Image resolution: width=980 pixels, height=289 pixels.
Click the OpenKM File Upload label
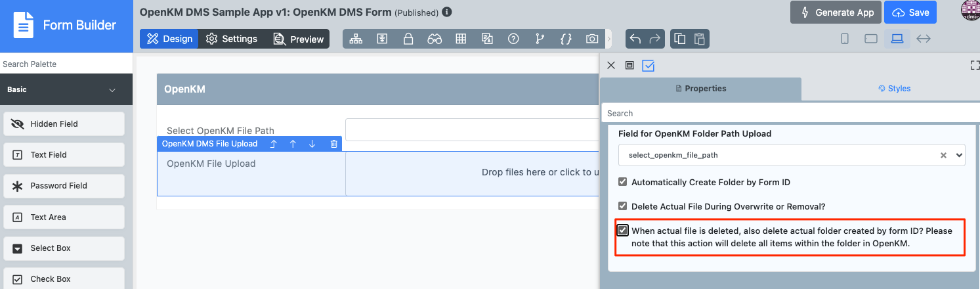click(211, 164)
